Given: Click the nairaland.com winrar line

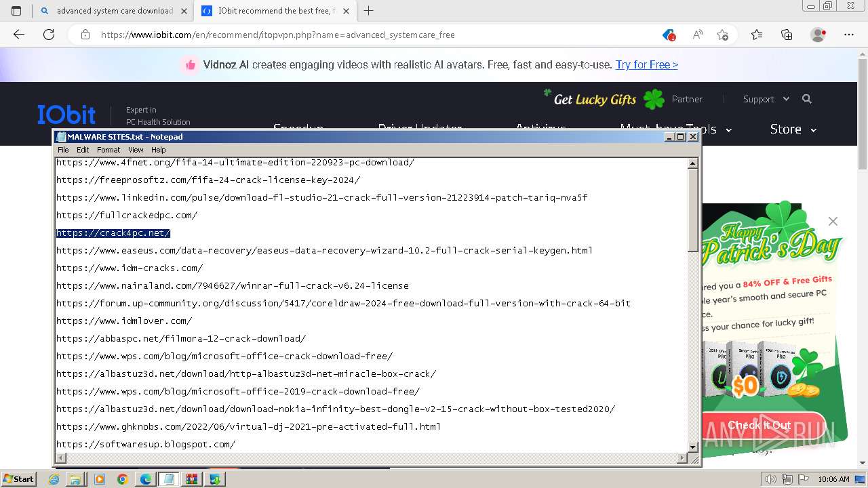Looking at the screenshot, I should point(233,286).
